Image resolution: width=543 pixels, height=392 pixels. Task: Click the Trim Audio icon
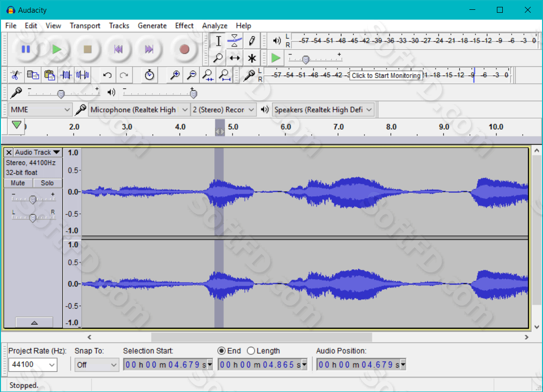[x=66, y=75]
